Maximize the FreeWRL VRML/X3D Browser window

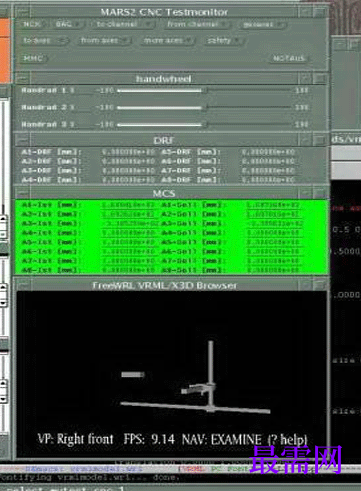pyautogui.click(x=320, y=285)
